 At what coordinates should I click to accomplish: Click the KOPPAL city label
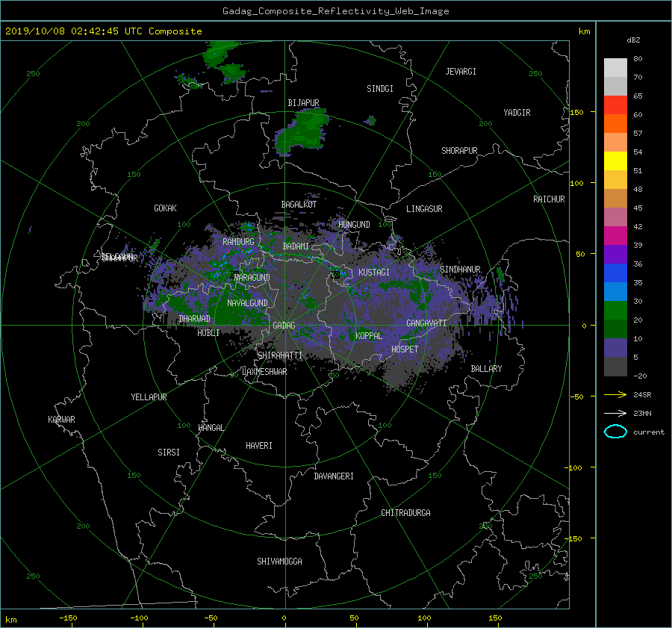point(369,335)
